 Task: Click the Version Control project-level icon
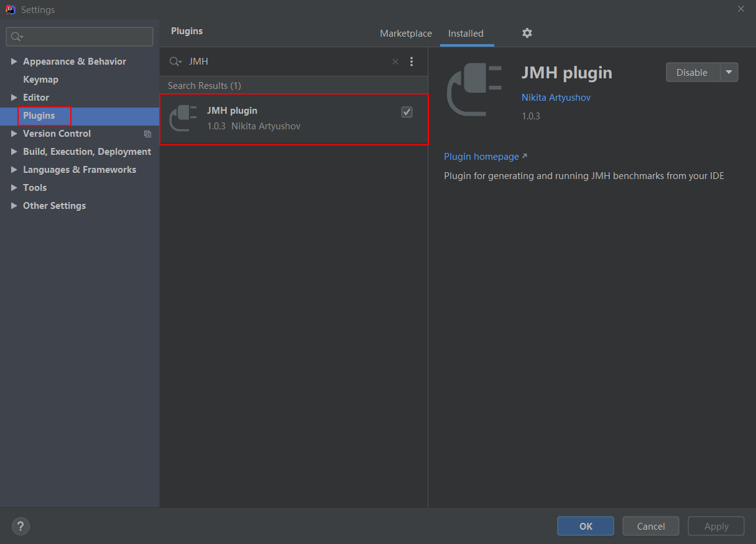147,134
